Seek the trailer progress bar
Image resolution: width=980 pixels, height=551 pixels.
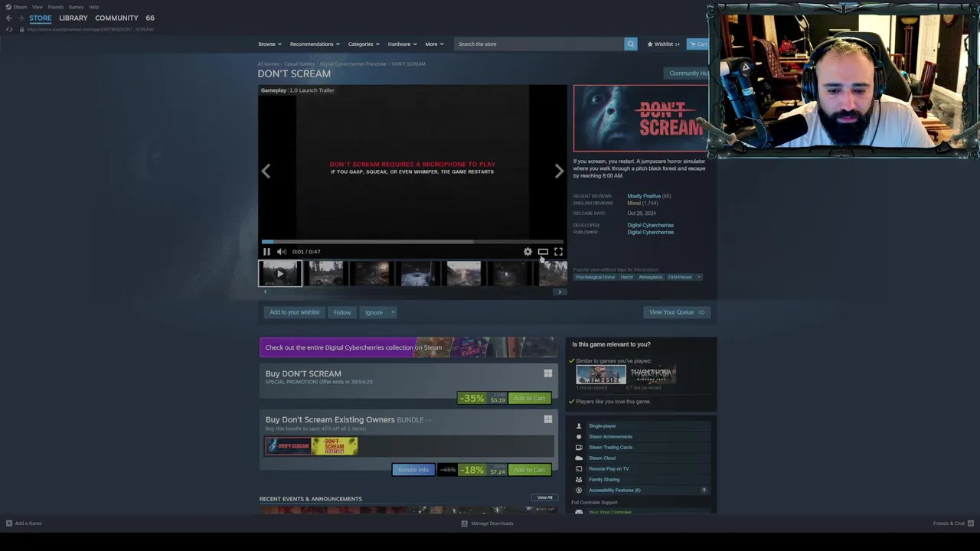[x=412, y=241]
